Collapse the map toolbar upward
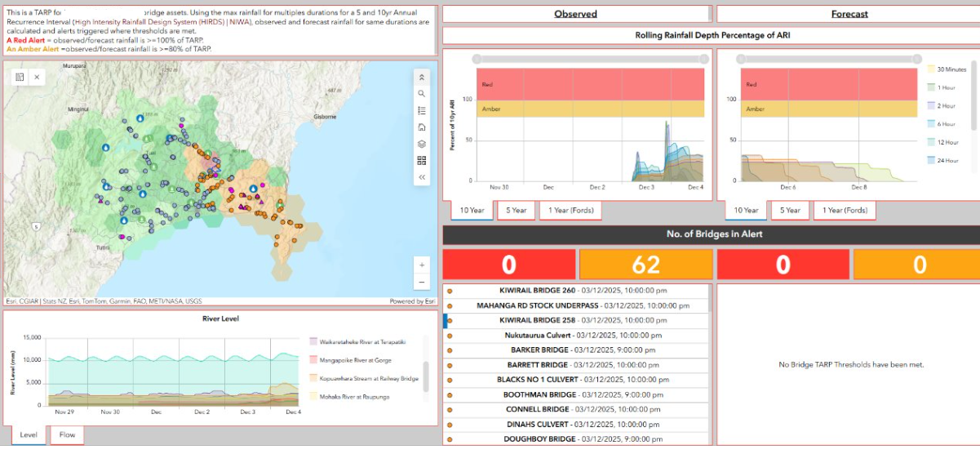980x450 pixels. [x=422, y=77]
